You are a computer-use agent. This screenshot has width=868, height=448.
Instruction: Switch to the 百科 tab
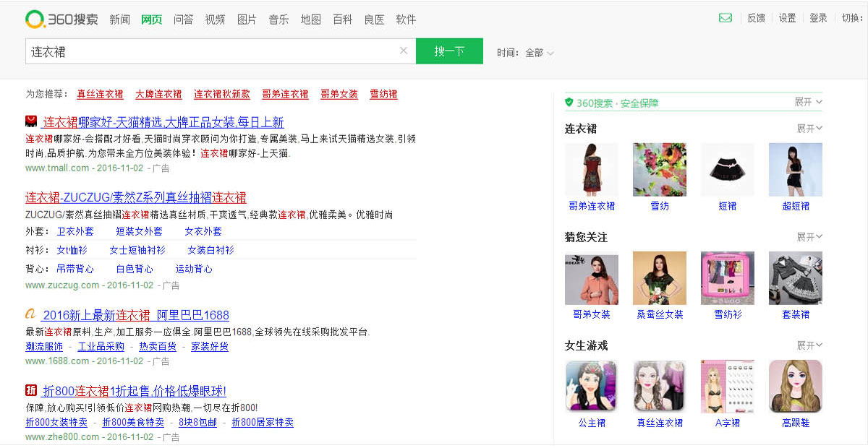(x=343, y=20)
